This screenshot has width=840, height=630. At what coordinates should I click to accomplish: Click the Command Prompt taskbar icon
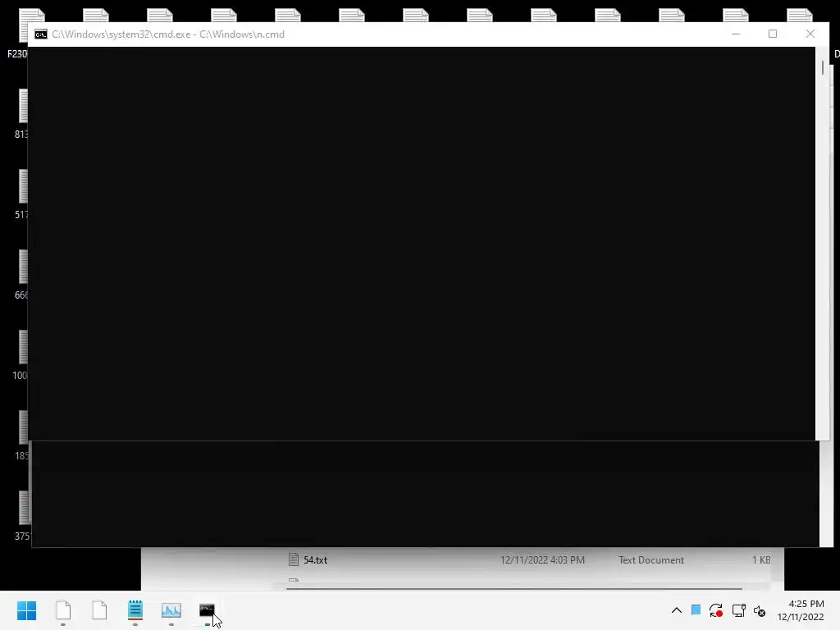click(x=207, y=610)
